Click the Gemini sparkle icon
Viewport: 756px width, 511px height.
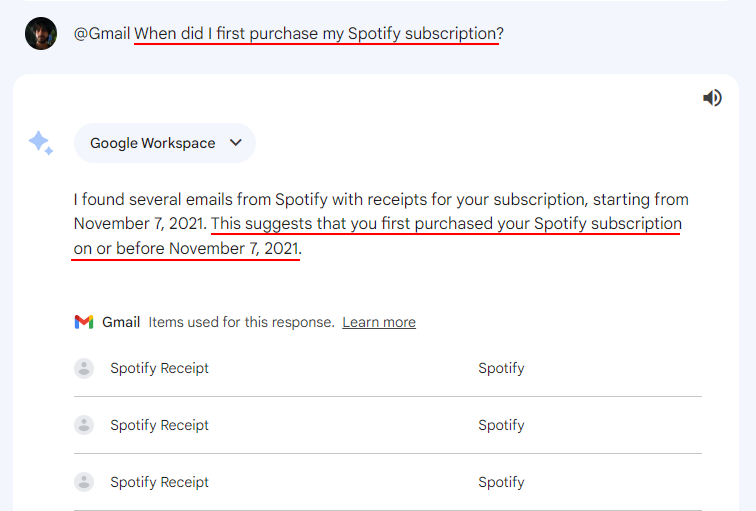[x=41, y=143]
